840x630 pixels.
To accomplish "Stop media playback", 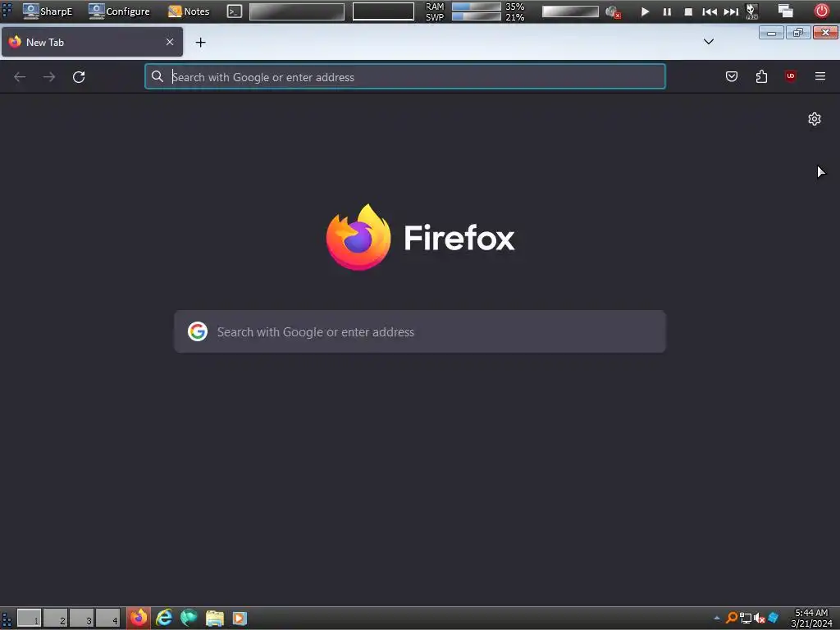I will click(688, 11).
